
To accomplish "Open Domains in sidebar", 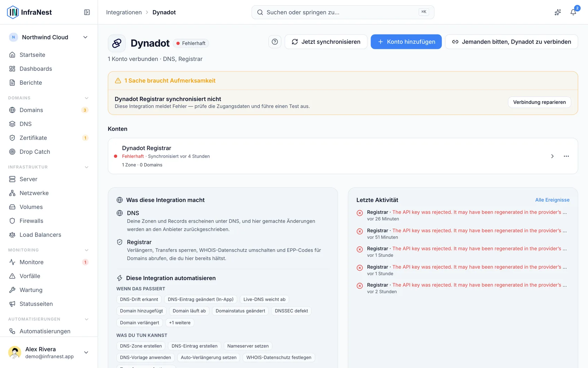I will coord(49,110).
